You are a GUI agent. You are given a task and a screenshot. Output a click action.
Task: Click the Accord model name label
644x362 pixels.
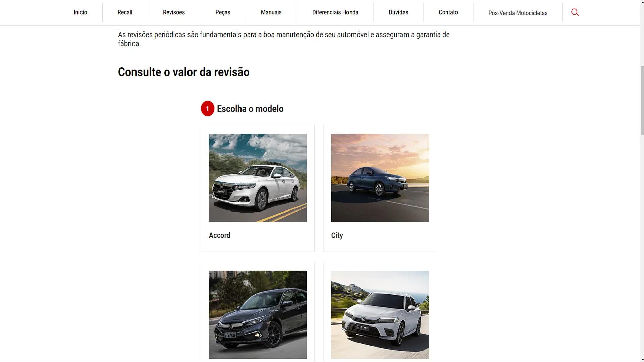[x=219, y=235]
